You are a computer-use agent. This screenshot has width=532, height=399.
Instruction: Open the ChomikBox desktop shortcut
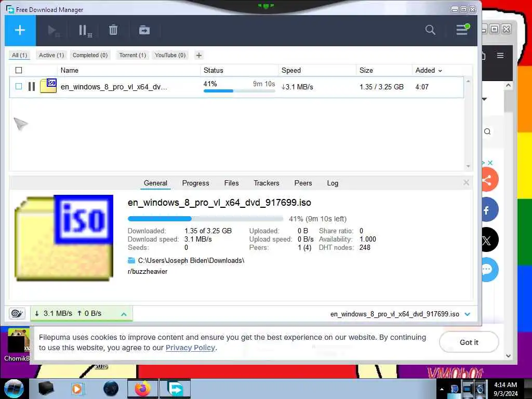point(18,345)
